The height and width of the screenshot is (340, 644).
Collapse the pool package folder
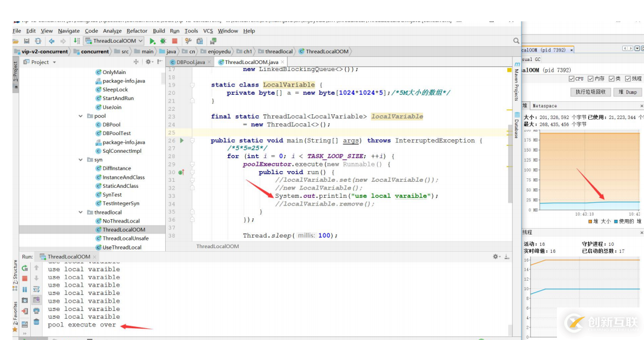coord(80,116)
